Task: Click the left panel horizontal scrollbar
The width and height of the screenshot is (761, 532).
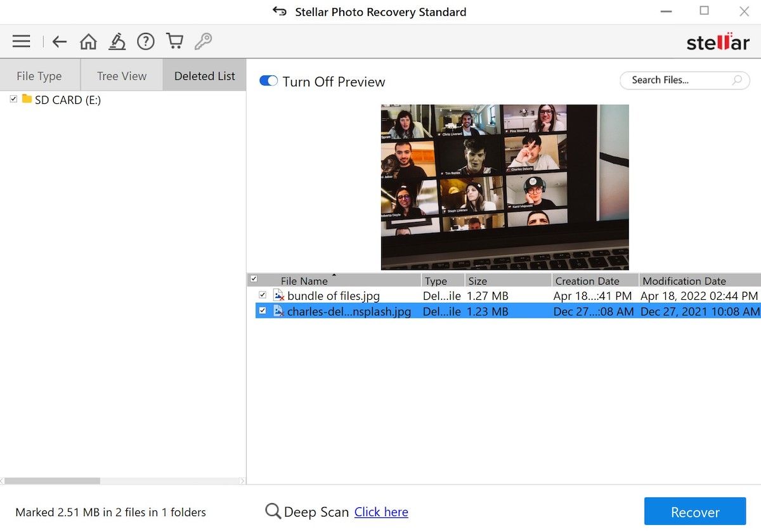Action: 51,481
